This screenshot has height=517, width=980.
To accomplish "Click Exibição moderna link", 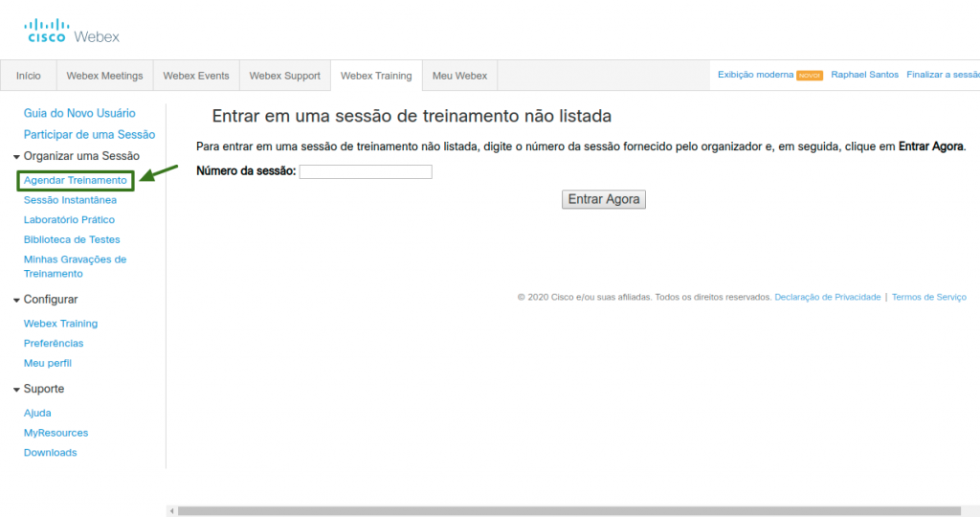I will (x=756, y=75).
